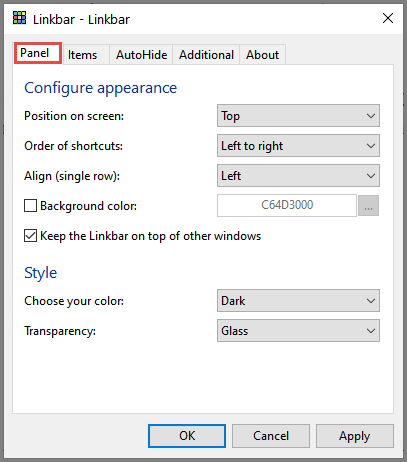The height and width of the screenshot is (462, 407).
Task: Expand the Align (single row) dropdown
Action: (298, 176)
